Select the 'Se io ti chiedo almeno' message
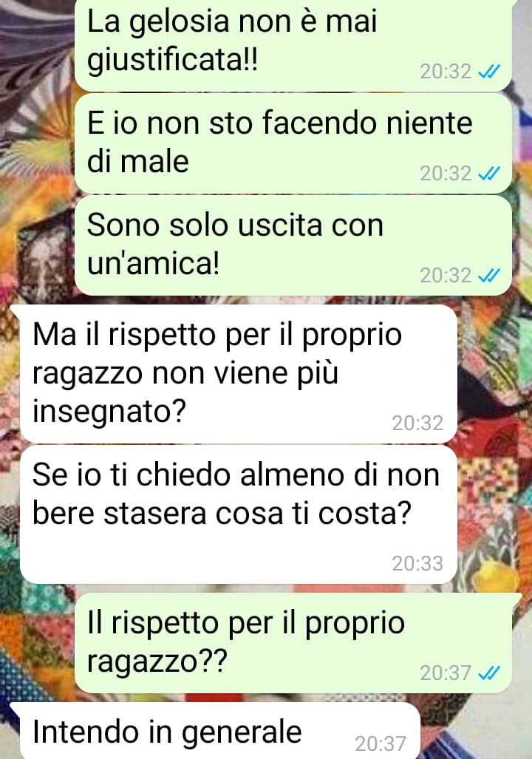Viewport: 532px width, 759px height. coord(238,514)
